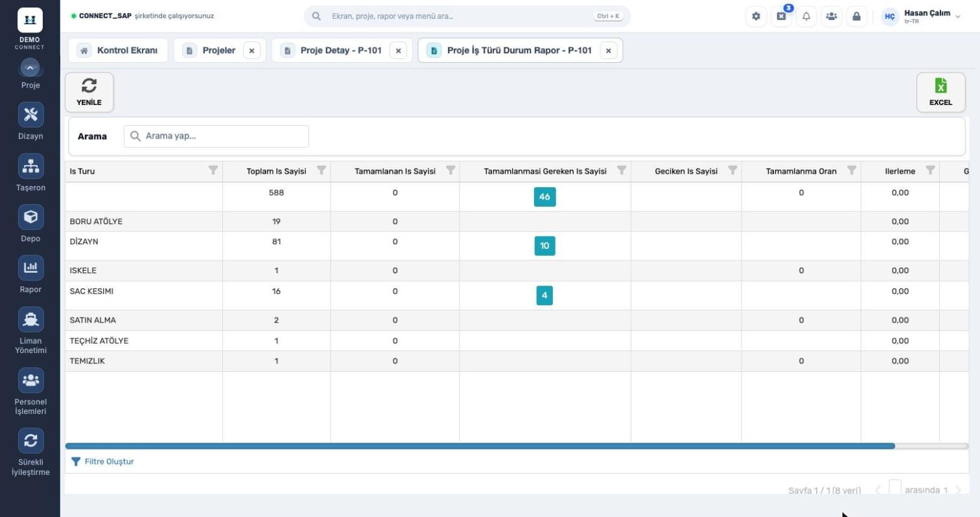
Task: Filter the Tamamlanma Oran column
Action: (852, 170)
